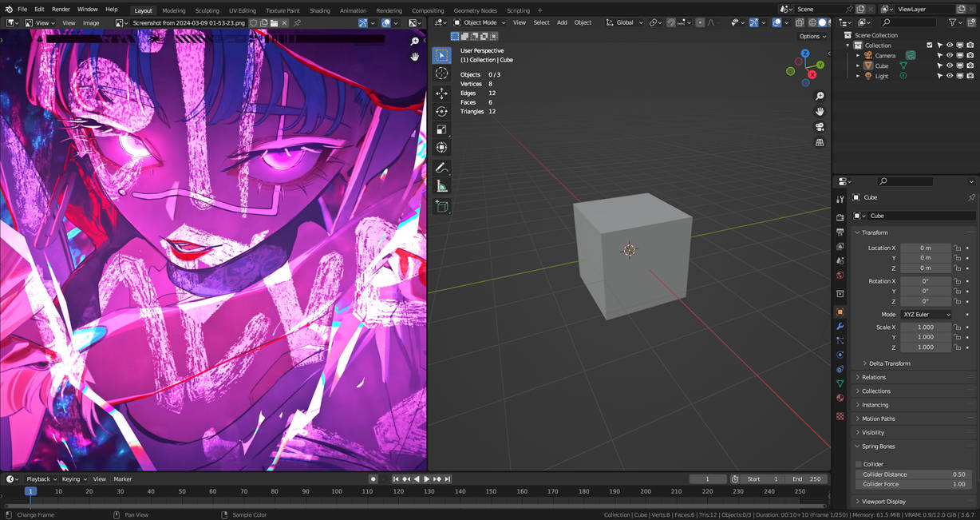Open the World properties tab
Screen dimensions: 980x520
click(x=840, y=275)
